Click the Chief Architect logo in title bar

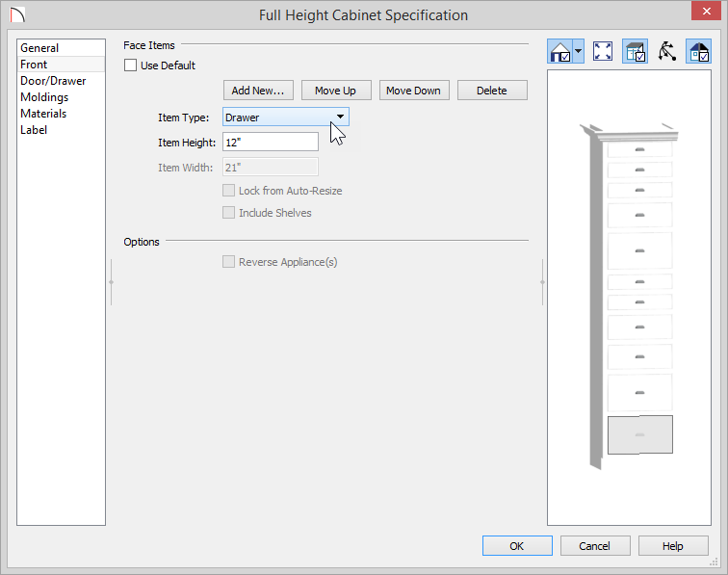(17, 14)
